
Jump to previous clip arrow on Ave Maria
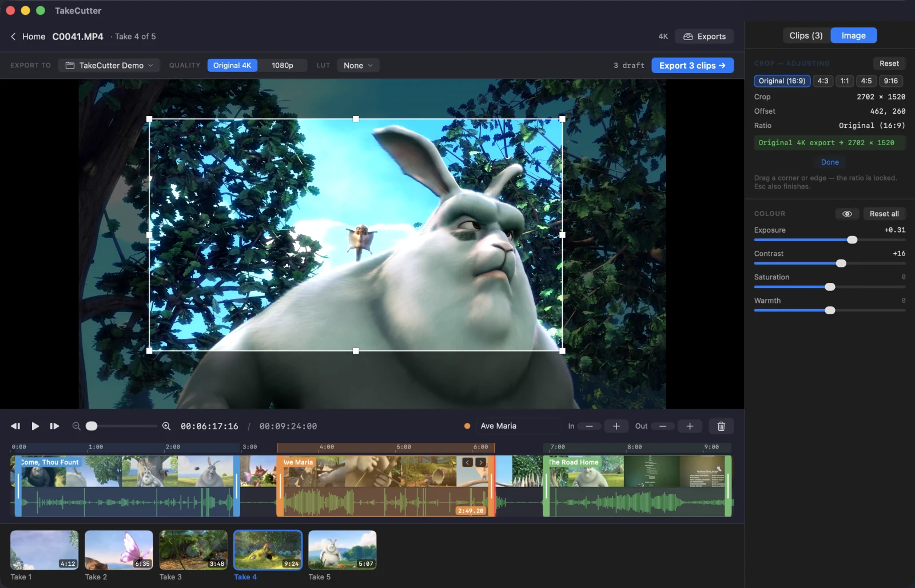(468, 462)
